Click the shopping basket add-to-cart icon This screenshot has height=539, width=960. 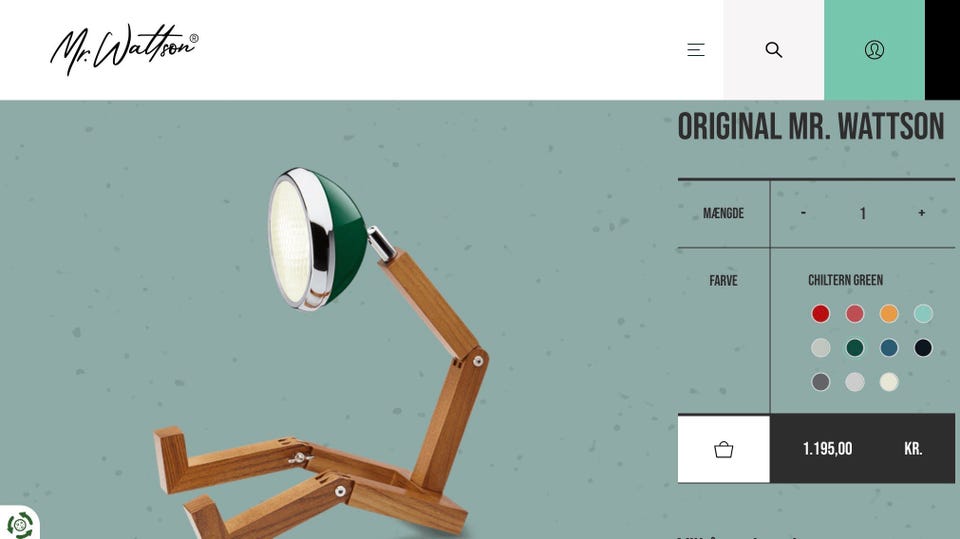[724, 450]
